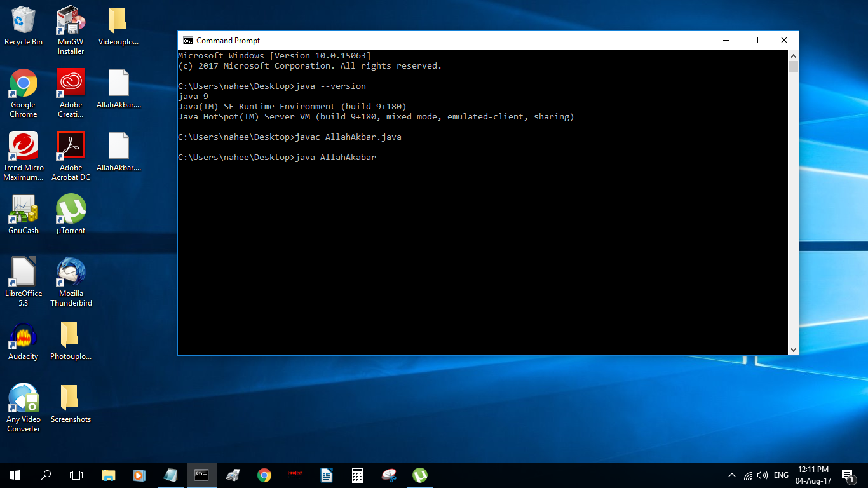Open the Calculator taskbar icon

coord(358,475)
